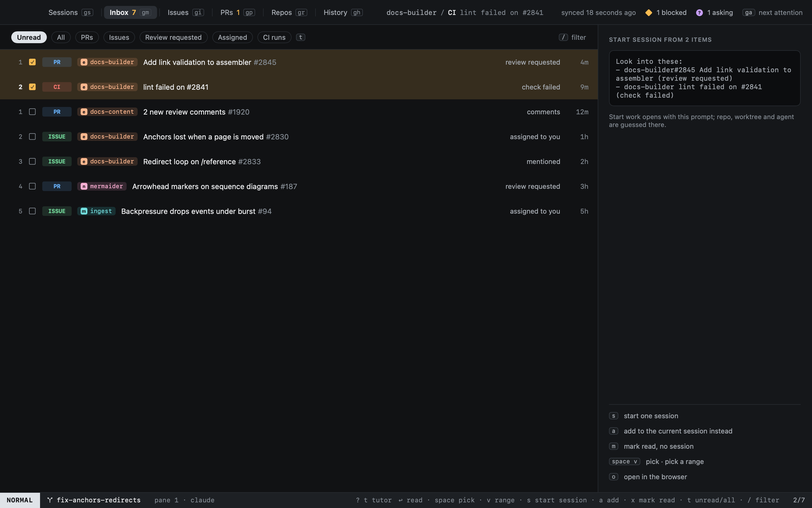
Task: Click the filter search field
Action: (x=572, y=37)
